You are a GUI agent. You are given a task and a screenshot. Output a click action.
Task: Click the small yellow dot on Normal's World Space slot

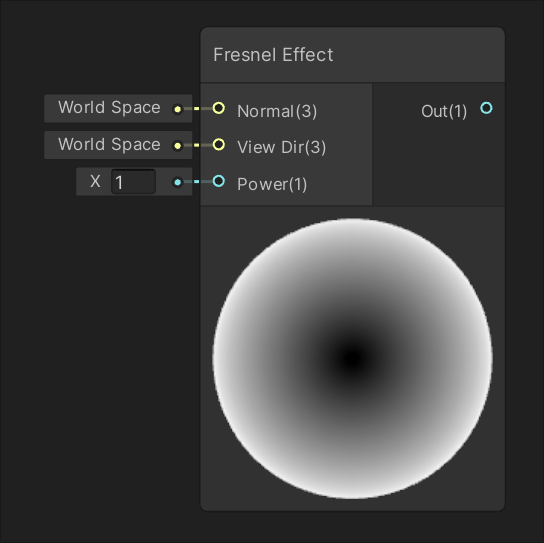(x=178, y=109)
